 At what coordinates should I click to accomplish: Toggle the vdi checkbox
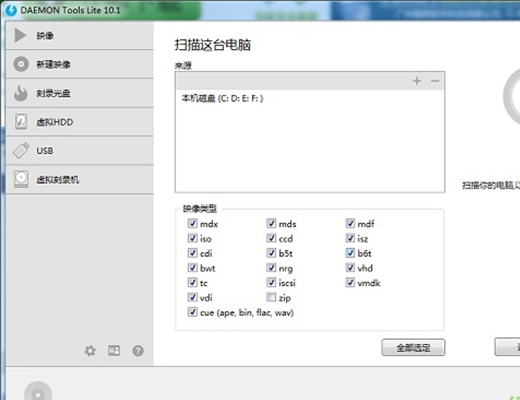(x=192, y=297)
